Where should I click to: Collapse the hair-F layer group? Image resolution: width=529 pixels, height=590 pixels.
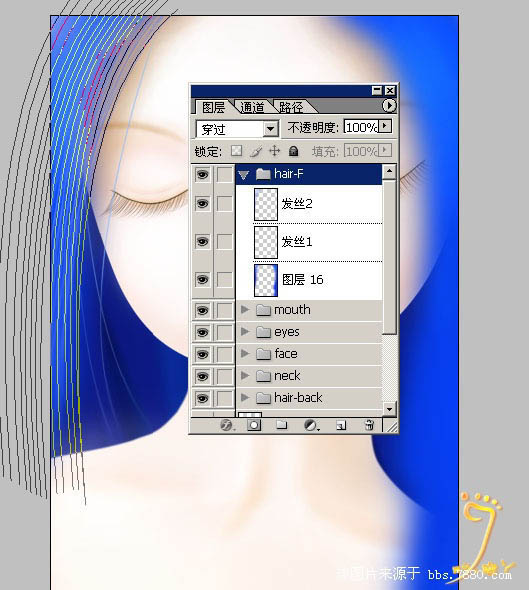click(244, 175)
